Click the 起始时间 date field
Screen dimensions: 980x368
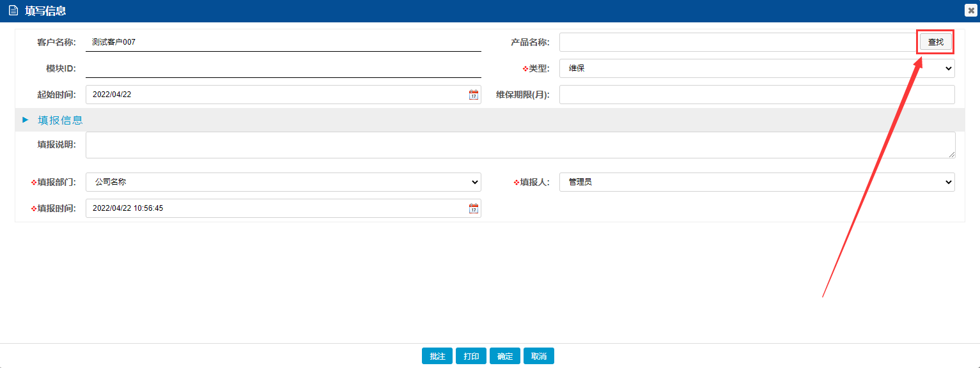(275, 95)
